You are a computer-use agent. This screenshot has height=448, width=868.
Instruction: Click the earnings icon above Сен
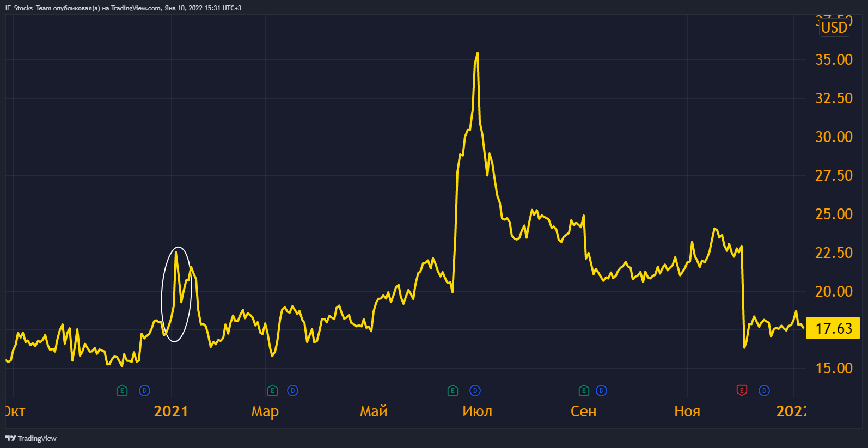[x=584, y=390]
